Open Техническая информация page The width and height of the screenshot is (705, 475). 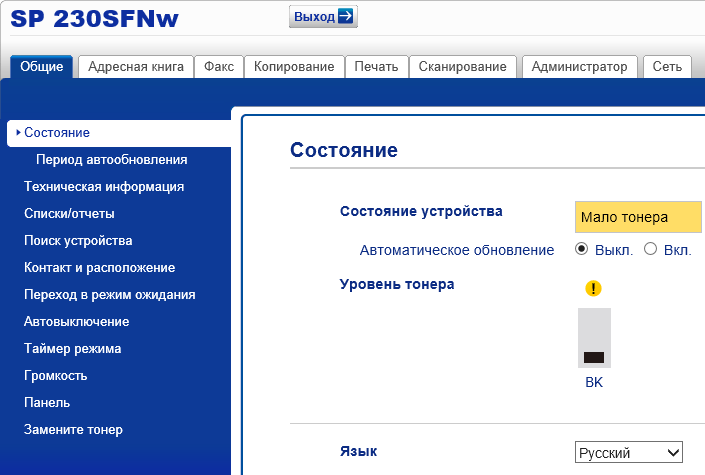(x=104, y=187)
